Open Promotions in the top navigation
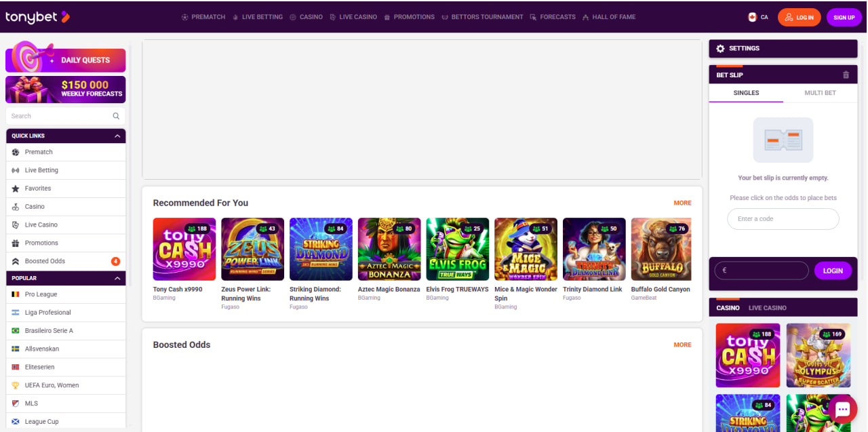This screenshot has width=868, height=432. 409,17
